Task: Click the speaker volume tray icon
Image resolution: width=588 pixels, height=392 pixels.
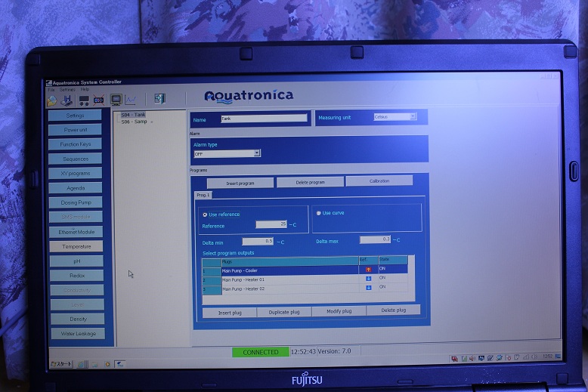Action: tap(472, 358)
